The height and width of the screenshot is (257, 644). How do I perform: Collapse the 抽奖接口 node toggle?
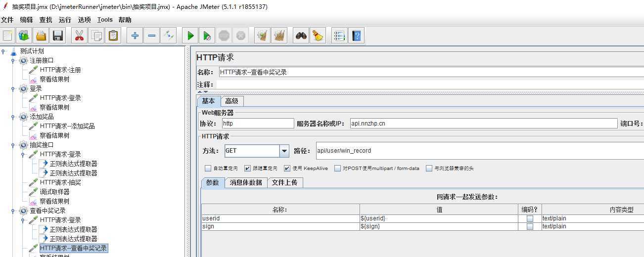[13, 145]
